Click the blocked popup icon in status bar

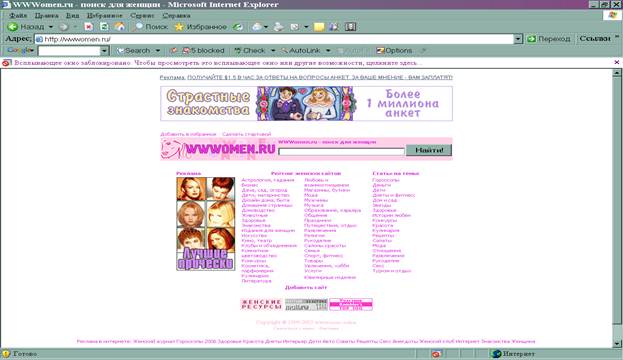tap(436, 354)
